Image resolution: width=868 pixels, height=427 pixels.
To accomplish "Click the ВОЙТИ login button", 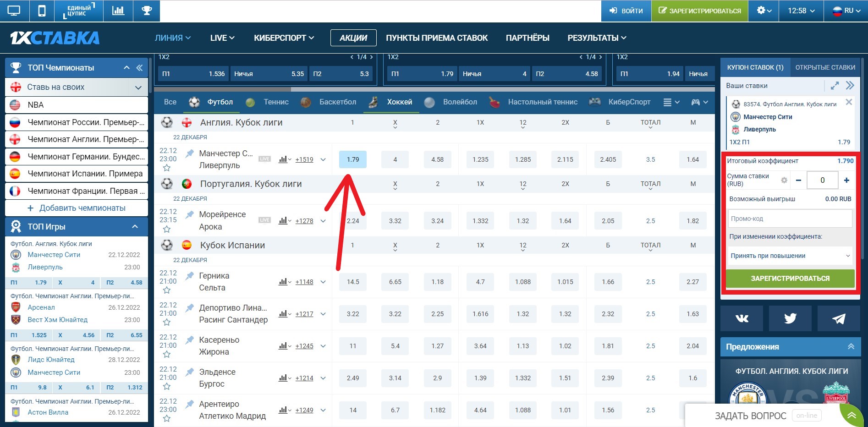I will pos(626,11).
